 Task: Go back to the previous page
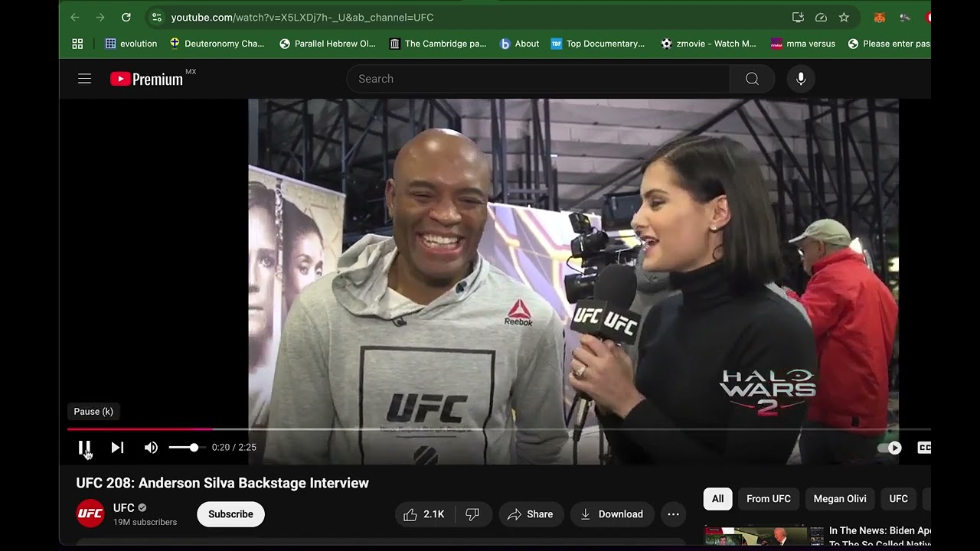[x=75, y=18]
